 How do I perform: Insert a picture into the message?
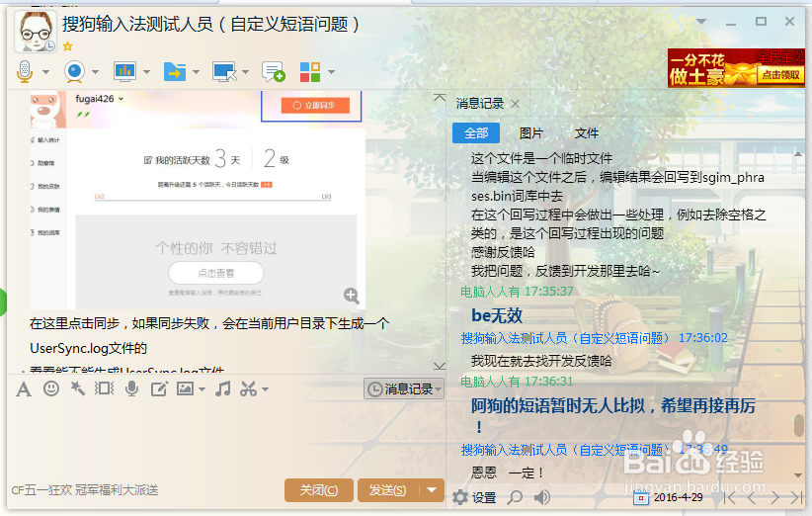tap(185, 388)
